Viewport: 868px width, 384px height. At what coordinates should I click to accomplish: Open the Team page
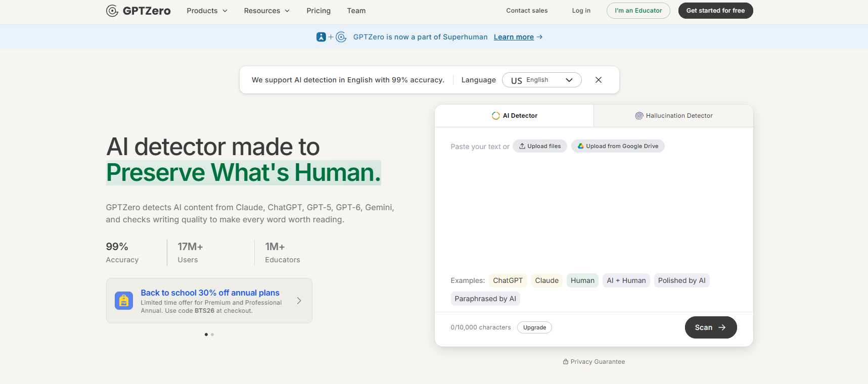[x=356, y=11]
